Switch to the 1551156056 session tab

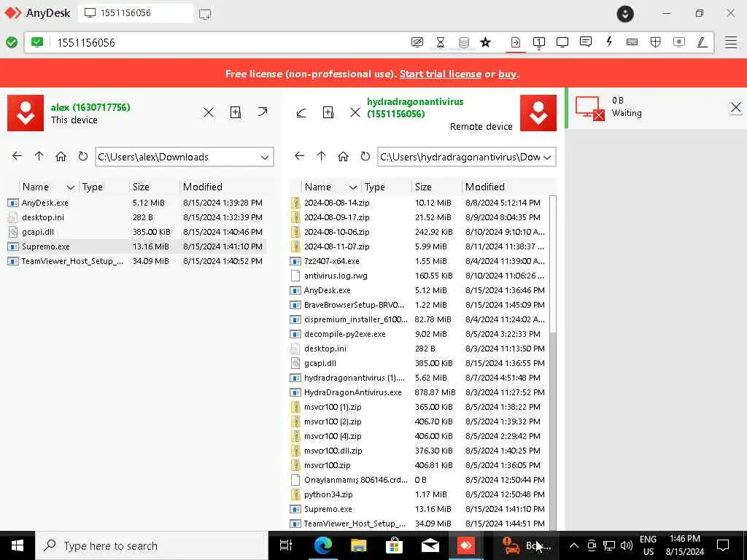(135, 13)
